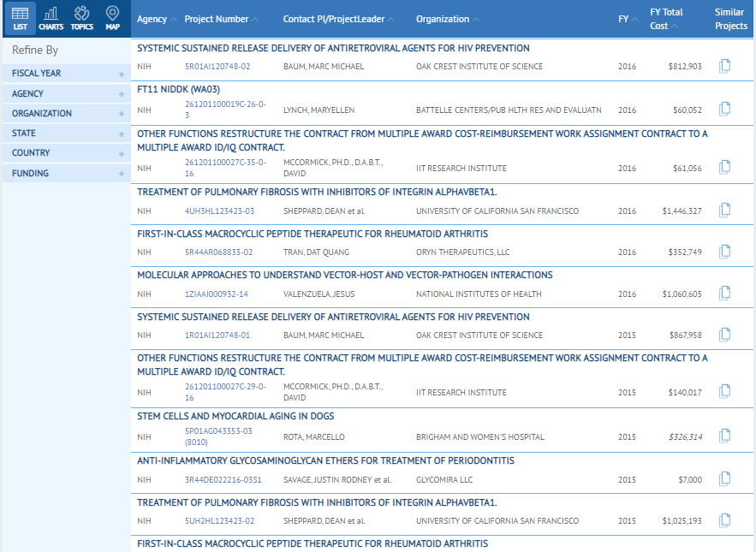The width and height of the screenshot is (756, 552).
Task: Select PI name ROTA, MARCELLO
Action: pyautogui.click(x=314, y=437)
